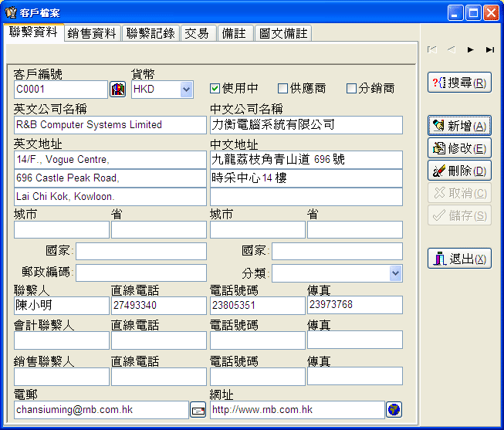Go to next record arrow
504x430 pixels.
(471, 49)
